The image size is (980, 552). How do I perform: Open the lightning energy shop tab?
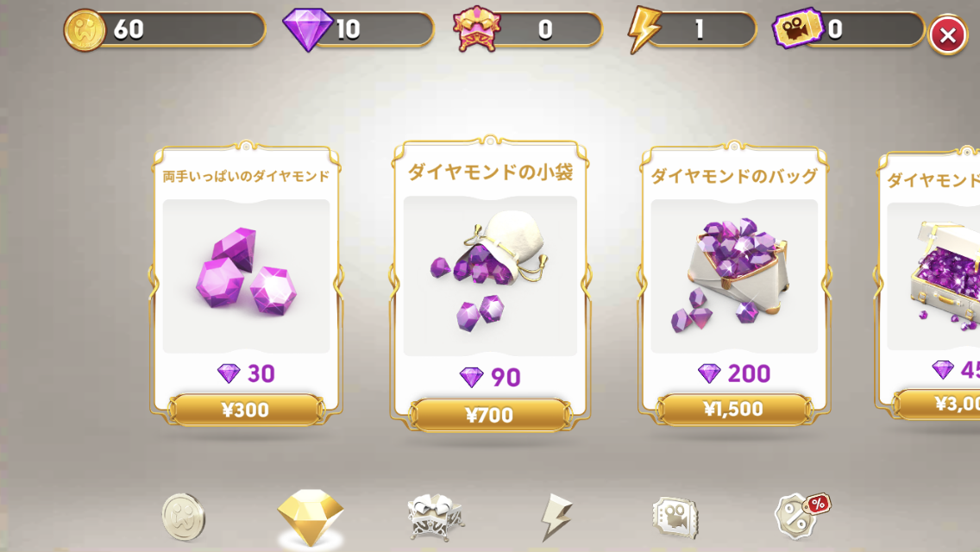coord(556,517)
